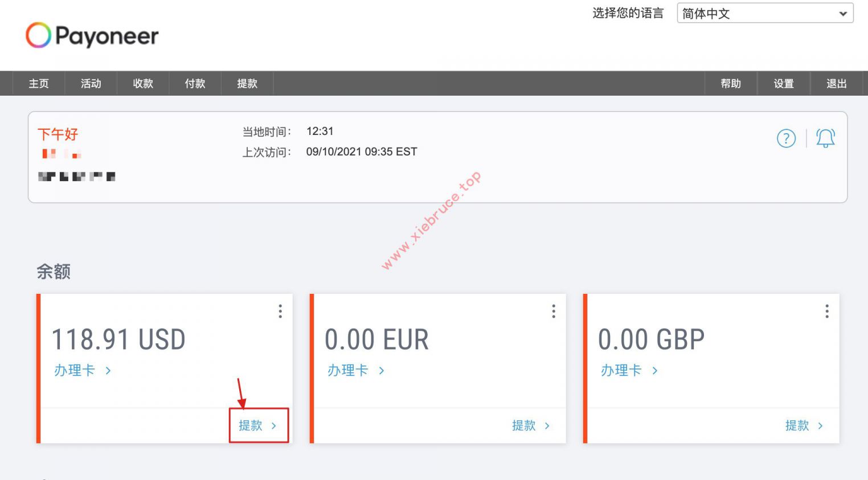The image size is (868, 480).
Task: Click the 当地时间 label
Action: coord(267,132)
